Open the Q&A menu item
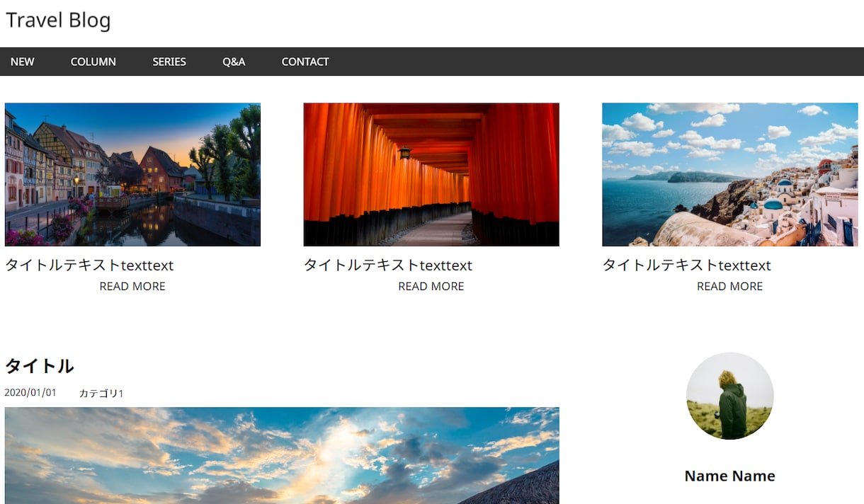 click(234, 62)
